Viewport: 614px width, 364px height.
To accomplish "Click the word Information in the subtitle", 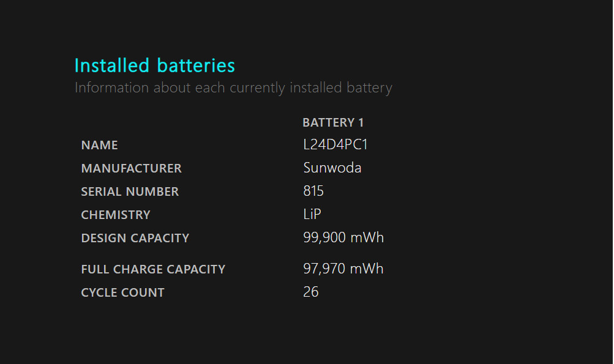I will pos(111,87).
